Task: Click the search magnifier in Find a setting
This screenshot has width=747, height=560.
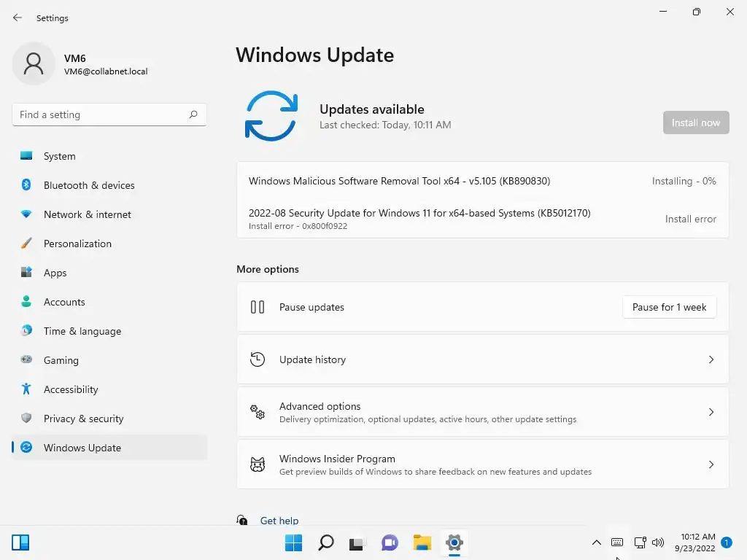Action: tap(193, 114)
